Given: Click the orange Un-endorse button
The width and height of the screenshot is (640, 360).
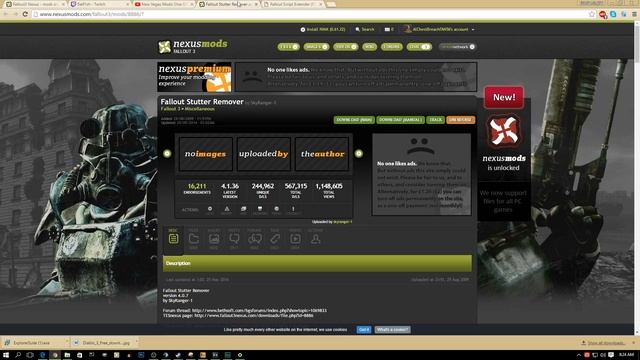Looking at the screenshot, I should pos(460,120).
